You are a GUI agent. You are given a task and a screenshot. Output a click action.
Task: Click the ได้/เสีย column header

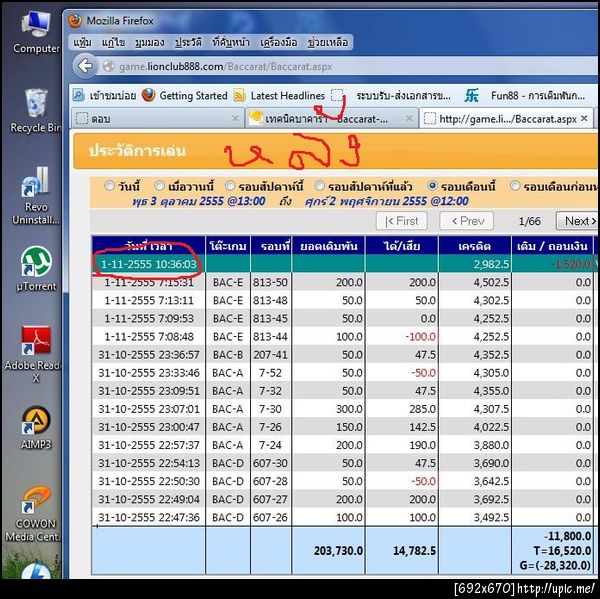coord(402,246)
